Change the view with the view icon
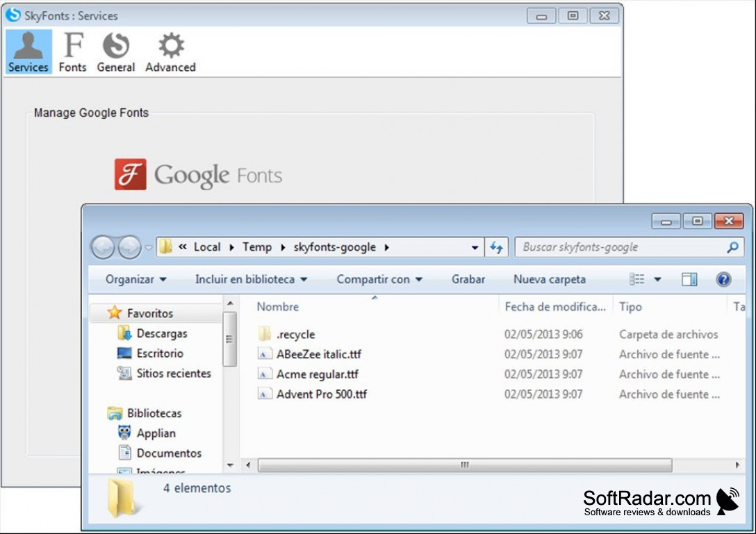 (636, 279)
